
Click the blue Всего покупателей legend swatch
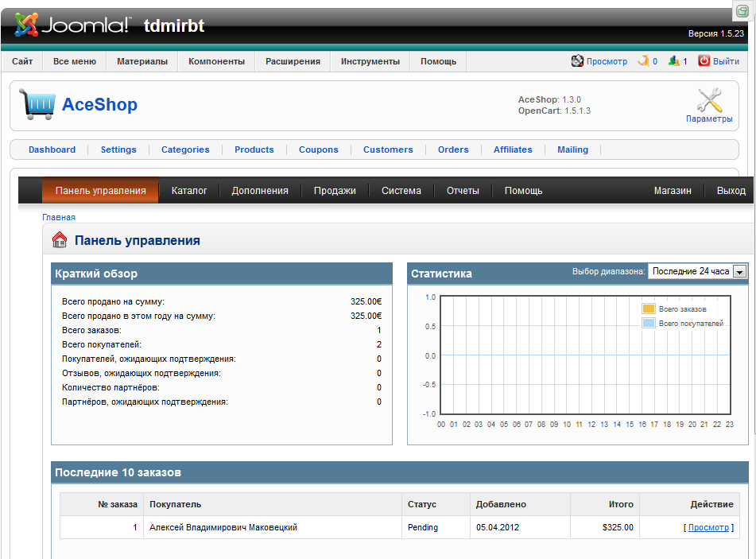[649, 323]
